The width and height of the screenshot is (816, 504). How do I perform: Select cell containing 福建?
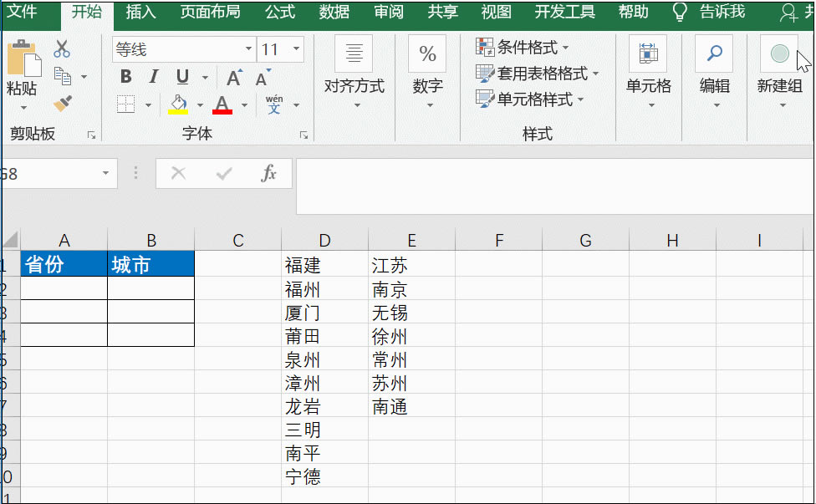pyautogui.click(x=324, y=263)
